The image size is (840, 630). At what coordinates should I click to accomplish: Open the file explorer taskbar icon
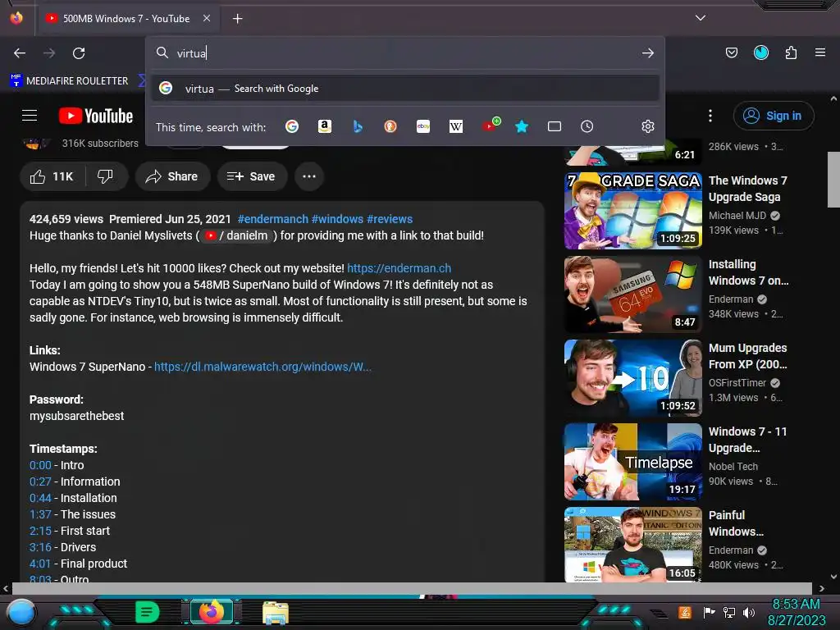coord(276,612)
